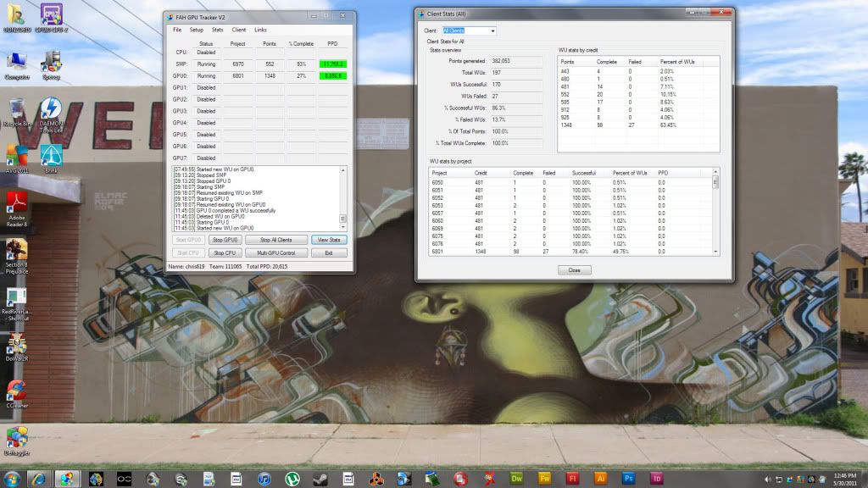Open Internet Explorer from the taskbar
Screen dimensions: 868x488
[38, 479]
